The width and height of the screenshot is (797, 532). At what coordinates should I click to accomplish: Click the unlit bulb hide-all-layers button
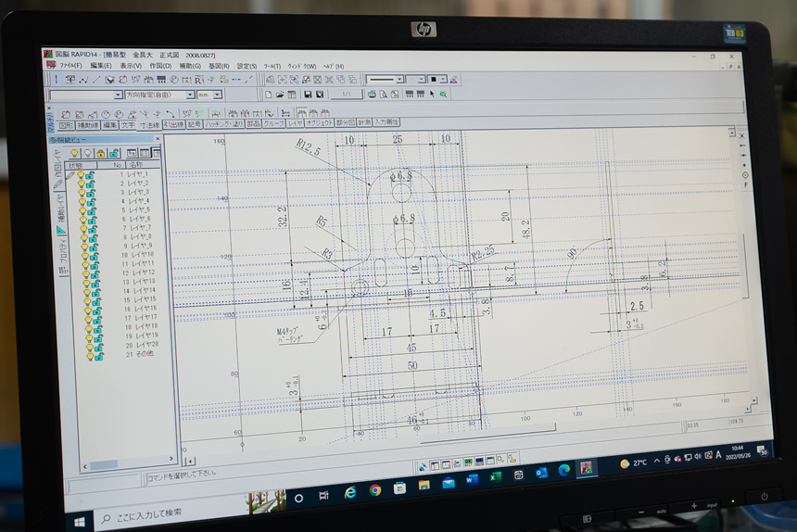coord(88,154)
